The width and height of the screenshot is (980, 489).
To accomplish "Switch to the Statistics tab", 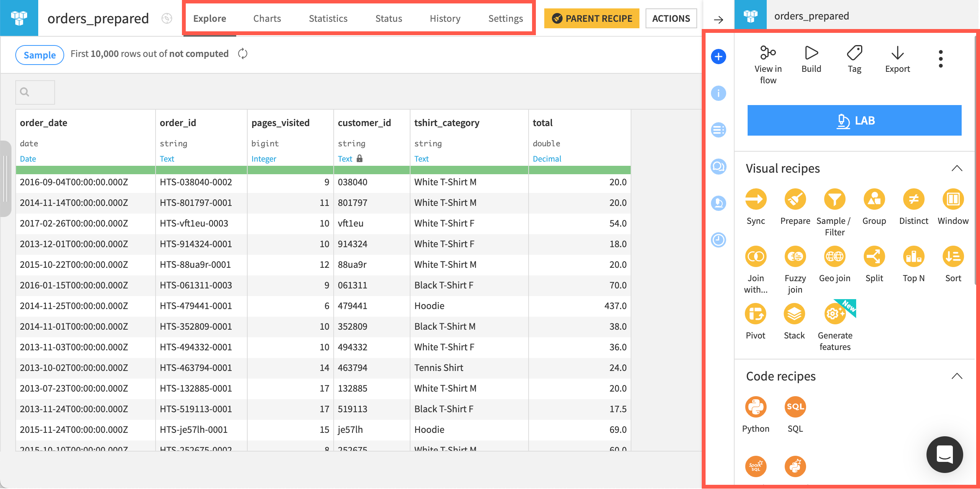I will click(328, 18).
